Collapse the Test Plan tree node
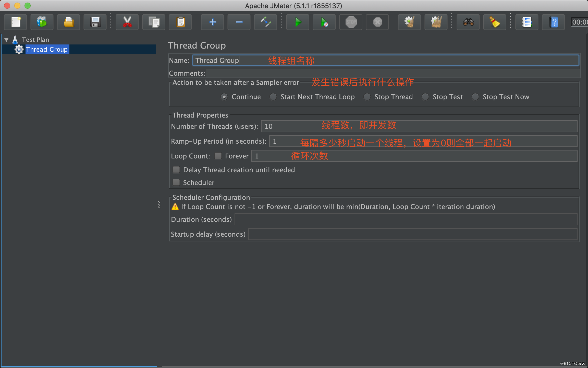The height and width of the screenshot is (368, 588). tap(7, 40)
